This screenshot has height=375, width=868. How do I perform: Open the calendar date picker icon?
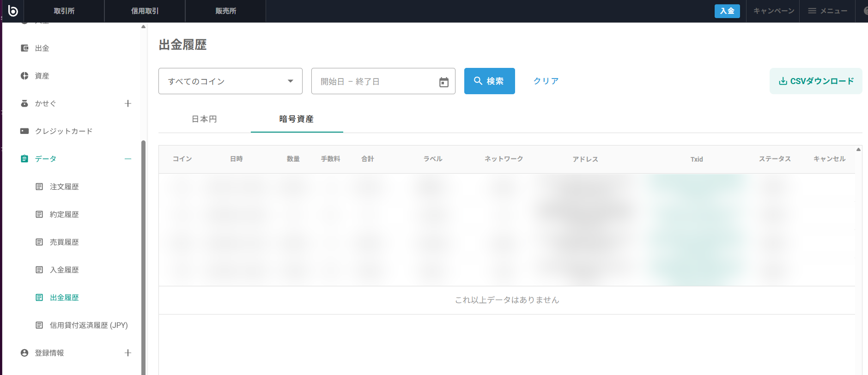(444, 82)
